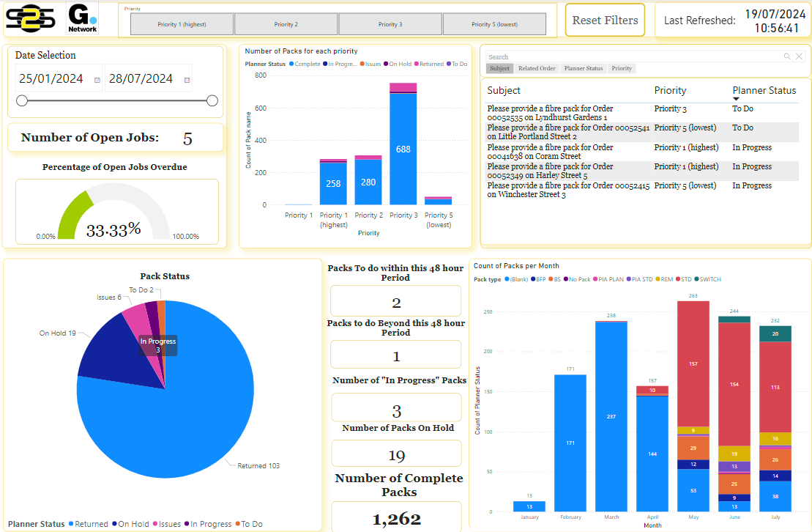This screenshot has width=812, height=532.
Task: Click the Priority 2 slicer button
Action: [286, 24]
